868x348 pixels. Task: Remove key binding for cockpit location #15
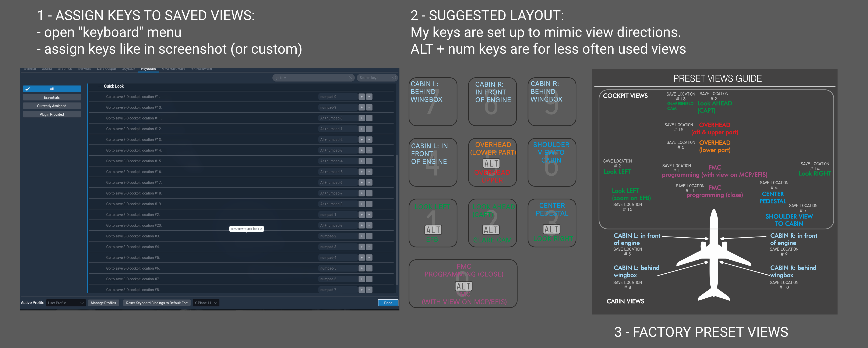(x=369, y=161)
